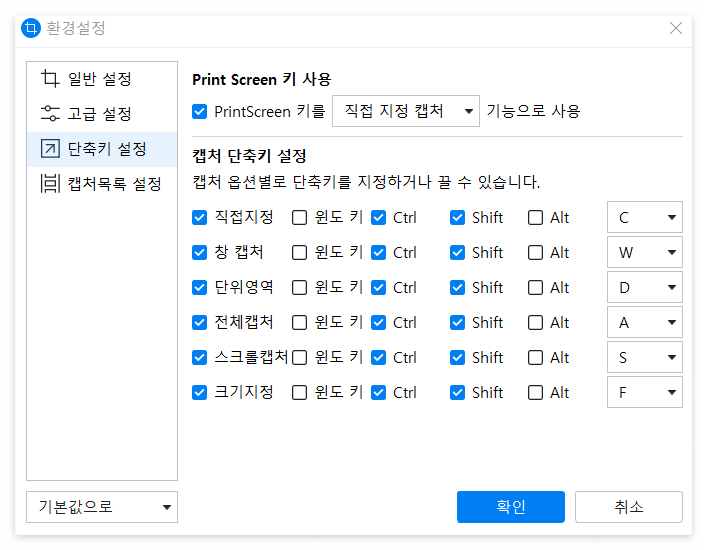
Task: Enable 윈도 키 in the 전체캡처 row
Action: coord(299,323)
